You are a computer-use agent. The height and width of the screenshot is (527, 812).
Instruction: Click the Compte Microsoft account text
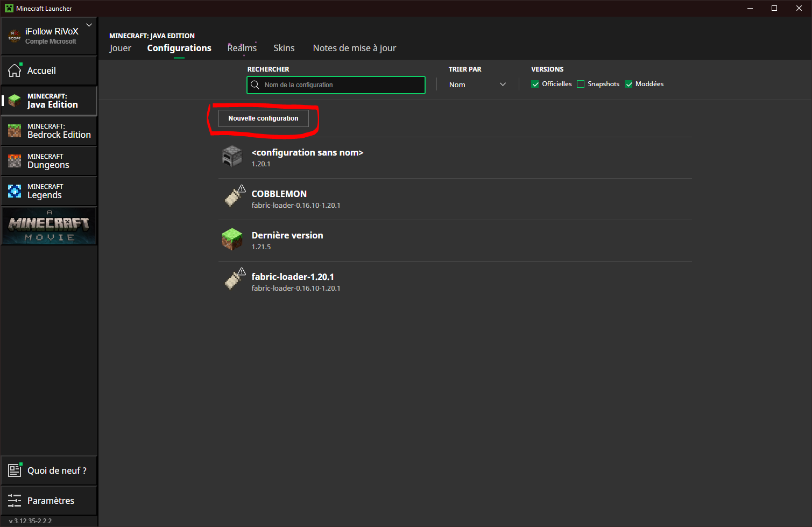pyautogui.click(x=51, y=41)
